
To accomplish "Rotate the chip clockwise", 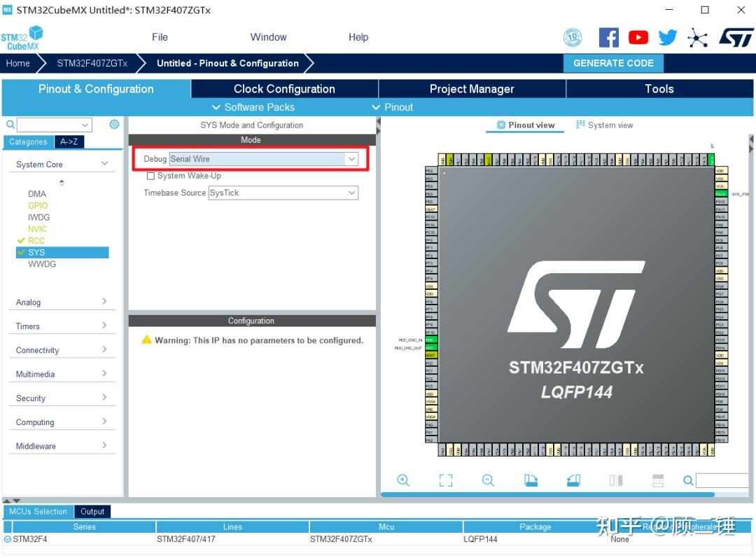I will 531,480.
